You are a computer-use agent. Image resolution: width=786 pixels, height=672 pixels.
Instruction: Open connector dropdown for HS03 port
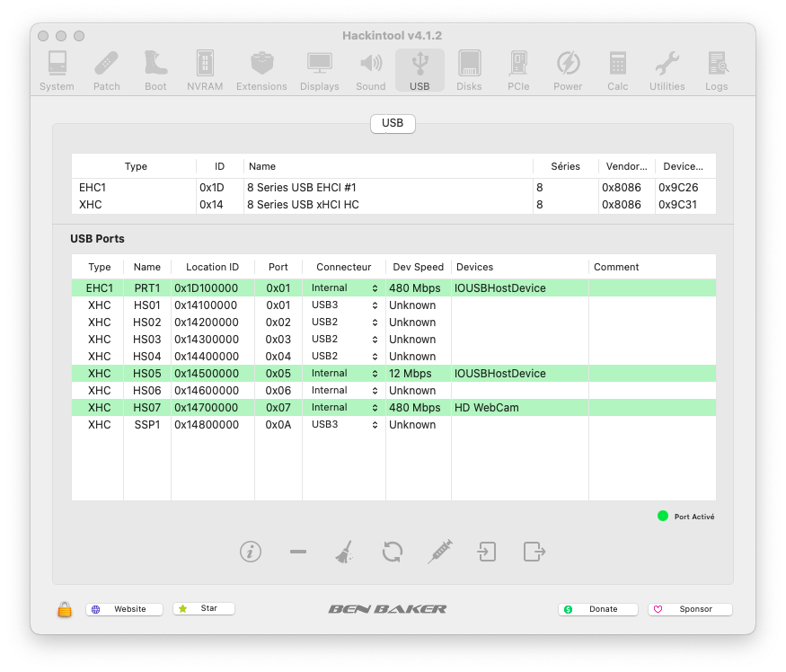pos(344,339)
